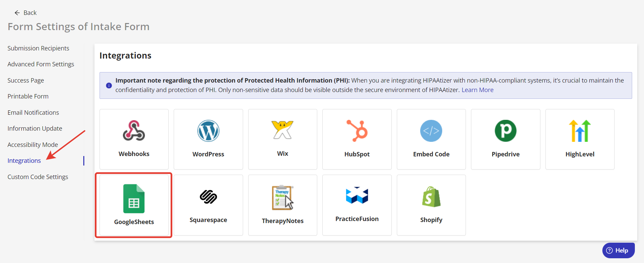Screen dimensions: 644x263
Task: Open the Help button
Action: tap(619, 250)
